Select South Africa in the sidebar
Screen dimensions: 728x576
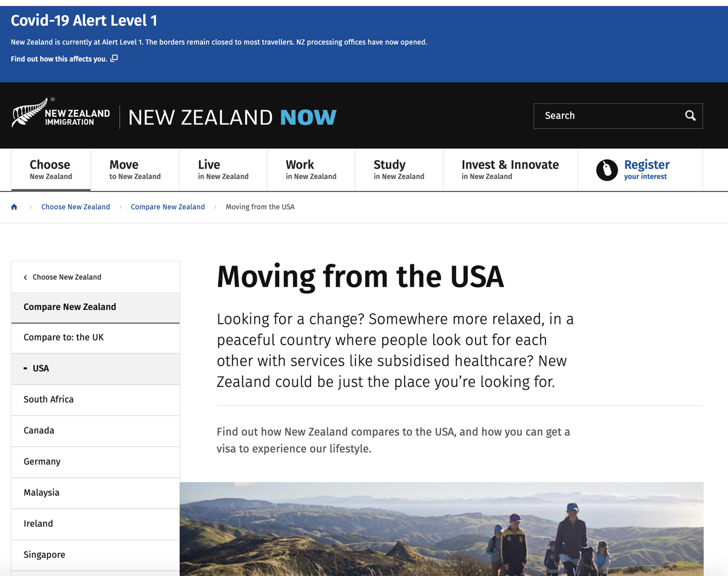[x=95, y=400]
